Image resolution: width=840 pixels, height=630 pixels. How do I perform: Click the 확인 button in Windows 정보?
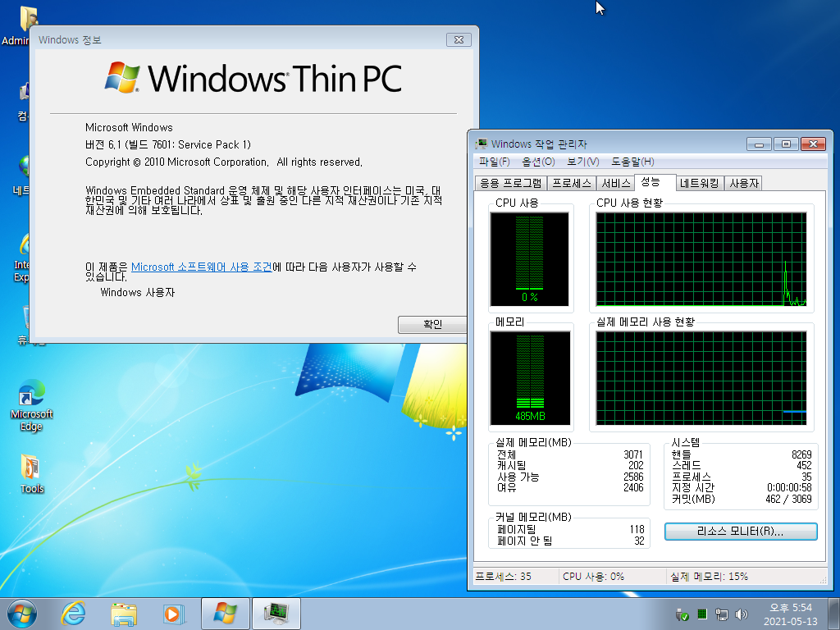tap(431, 324)
